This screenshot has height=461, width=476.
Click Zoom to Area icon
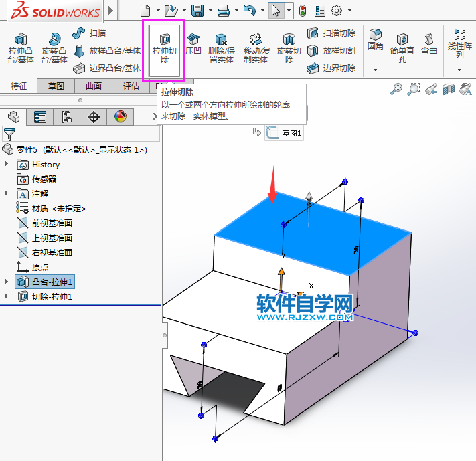414,89
